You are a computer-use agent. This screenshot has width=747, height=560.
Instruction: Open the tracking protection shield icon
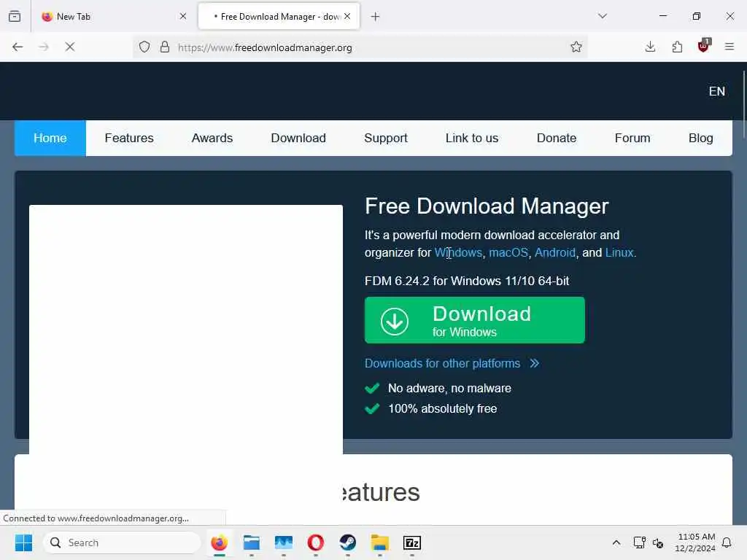(x=144, y=47)
